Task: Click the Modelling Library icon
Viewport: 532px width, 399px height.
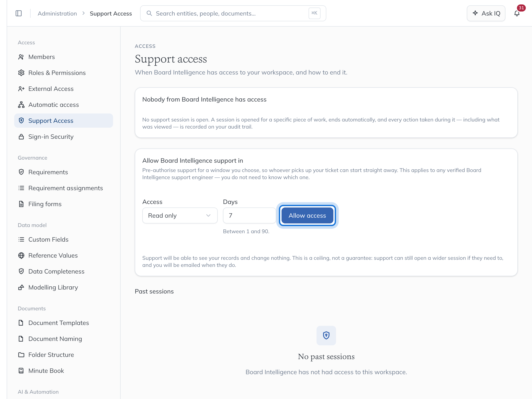Action: coord(21,287)
